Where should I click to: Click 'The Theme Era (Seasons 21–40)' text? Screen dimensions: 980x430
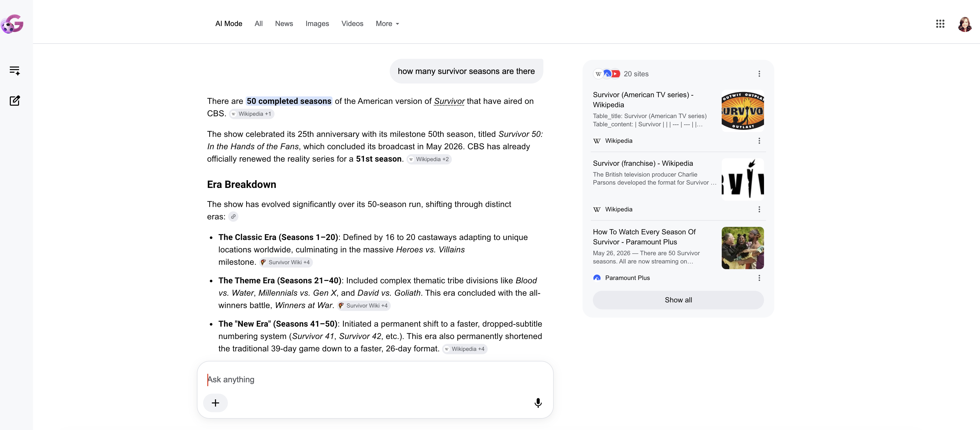[x=280, y=281]
